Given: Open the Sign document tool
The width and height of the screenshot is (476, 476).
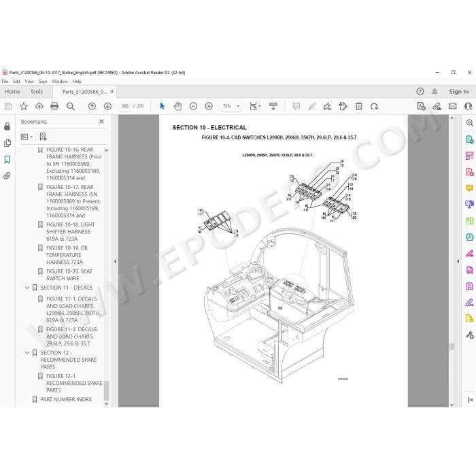Looking at the screenshot, I should [327, 106].
